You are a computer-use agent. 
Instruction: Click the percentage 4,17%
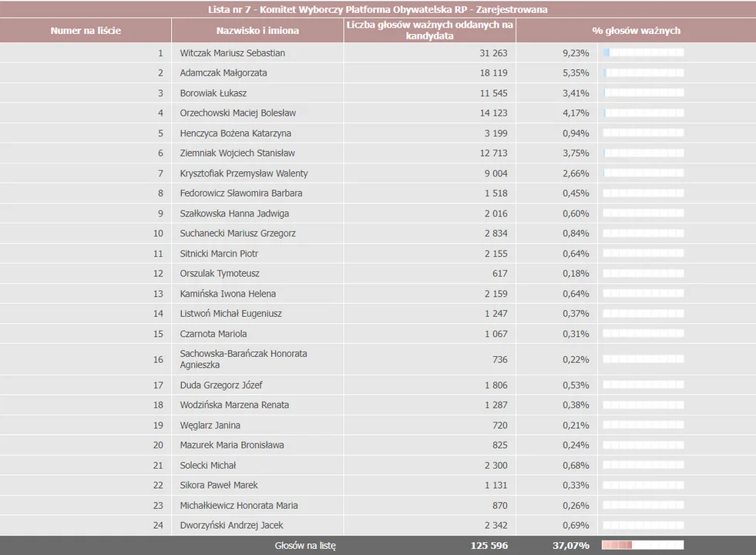[x=576, y=113]
